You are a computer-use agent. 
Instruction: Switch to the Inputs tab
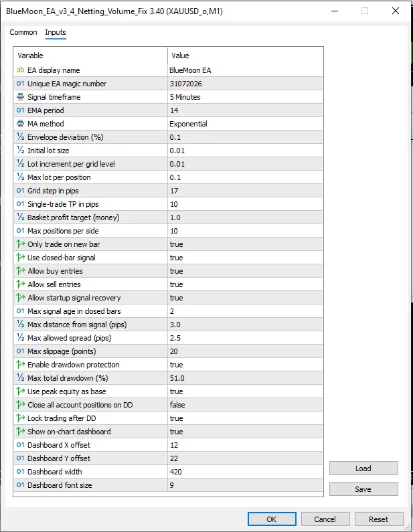point(56,32)
